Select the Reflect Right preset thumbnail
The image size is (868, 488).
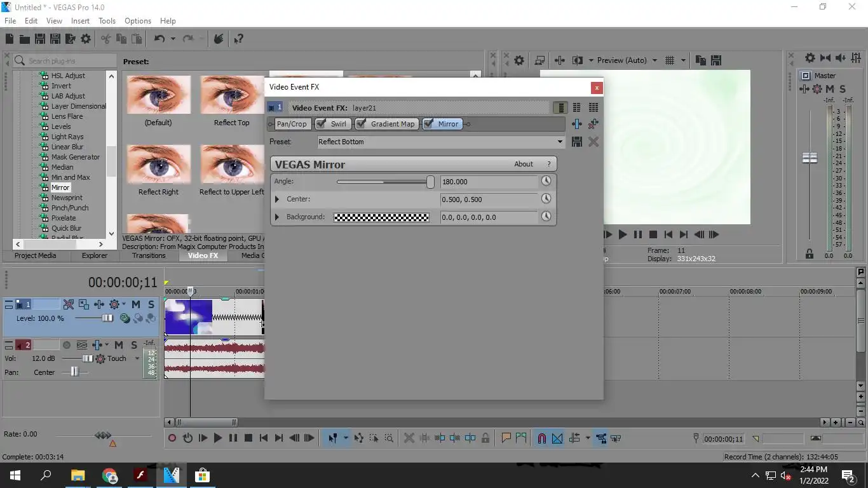pyautogui.click(x=158, y=164)
